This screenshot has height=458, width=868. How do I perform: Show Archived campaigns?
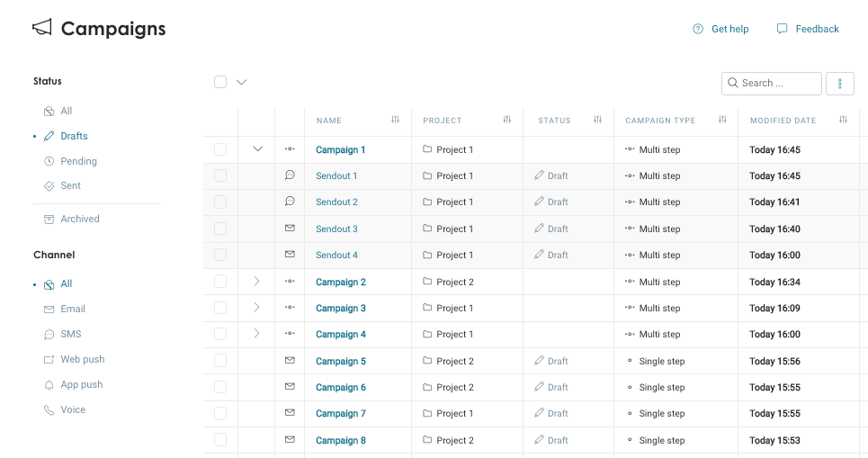[79, 219]
